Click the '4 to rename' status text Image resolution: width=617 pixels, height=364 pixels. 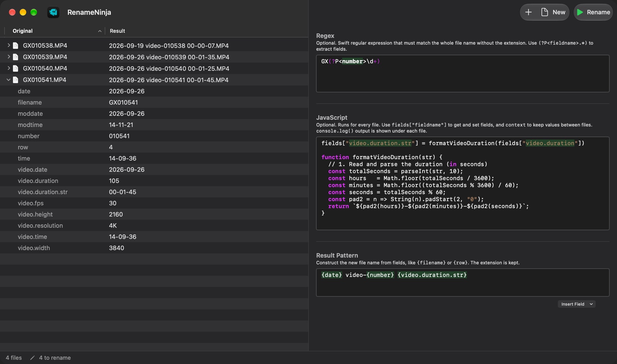[55, 357]
